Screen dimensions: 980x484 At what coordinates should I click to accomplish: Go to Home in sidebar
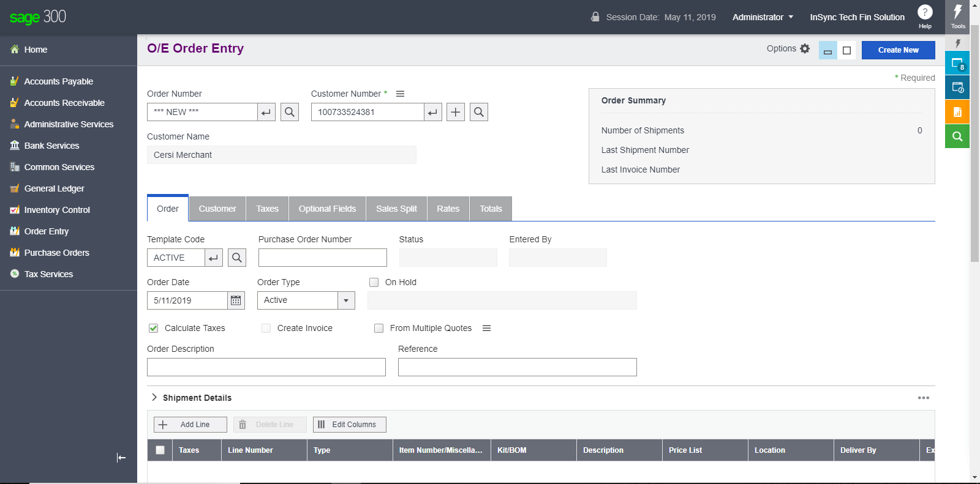[x=36, y=50]
